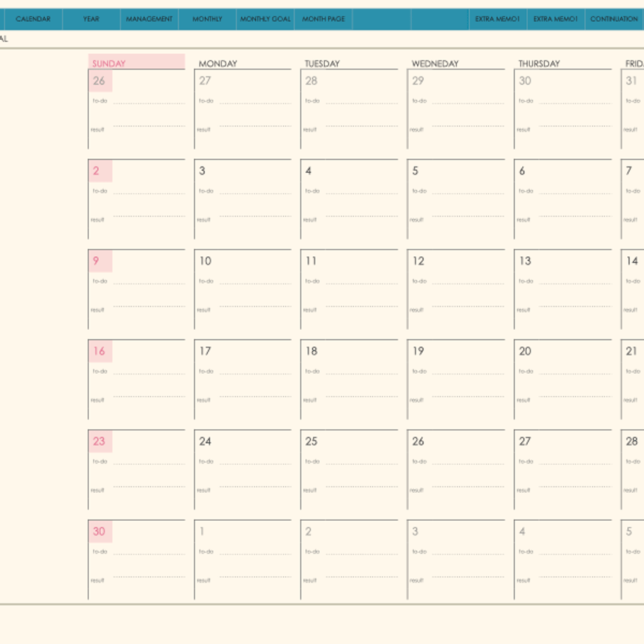Go to the MANAGEMENT tab
Image resolution: width=644 pixels, height=644 pixels.
[149, 19]
